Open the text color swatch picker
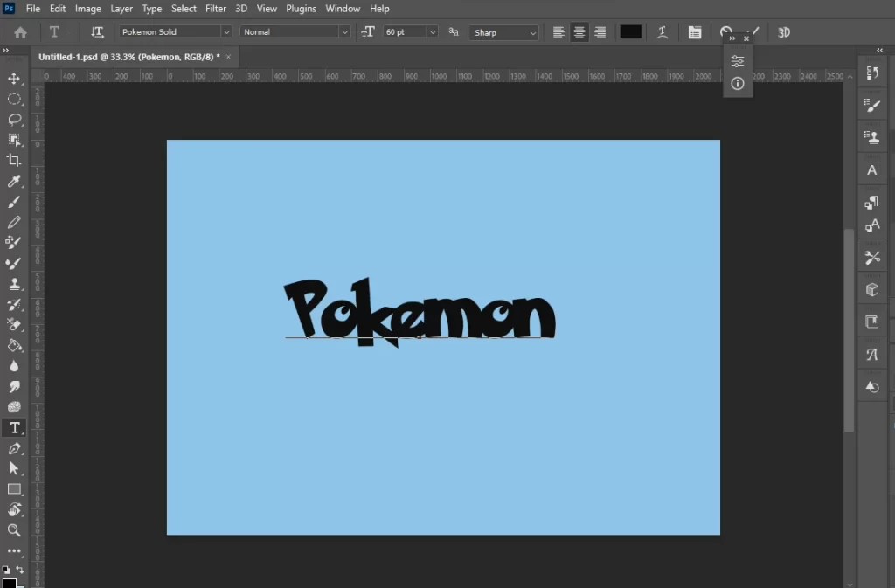Image resolution: width=895 pixels, height=588 pixels. coord(630,31)
